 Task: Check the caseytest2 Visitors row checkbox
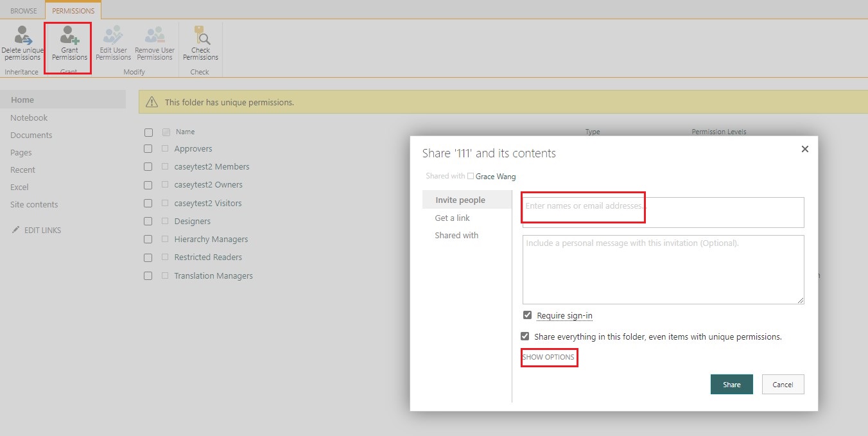click(x=148, y=203)
